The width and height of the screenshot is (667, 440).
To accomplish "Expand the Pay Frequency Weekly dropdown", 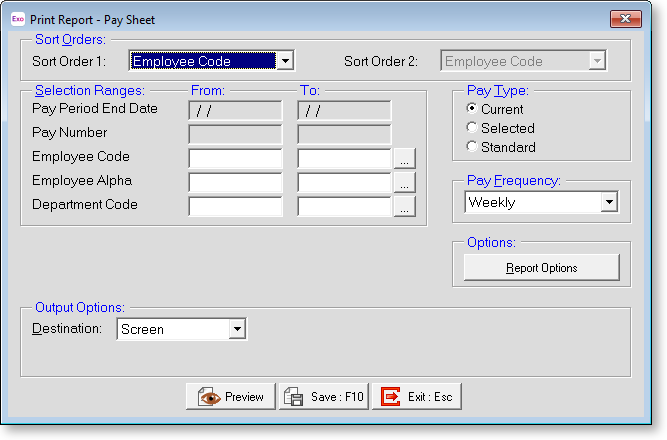I will tap(609, 202).
